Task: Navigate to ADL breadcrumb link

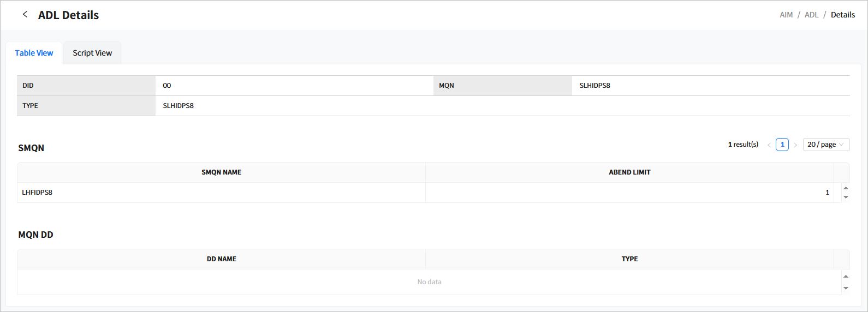Action: pos(811,15)
